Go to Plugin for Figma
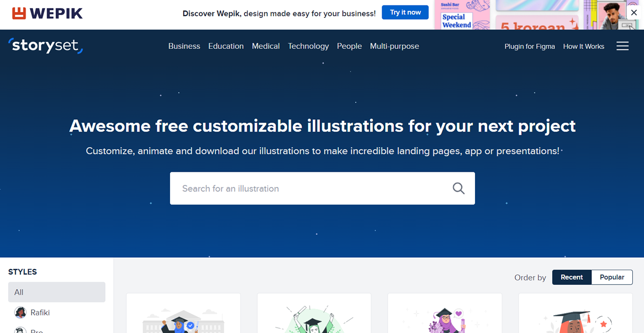The width and height of the screenshot is (644, 333). coord(530,46)
